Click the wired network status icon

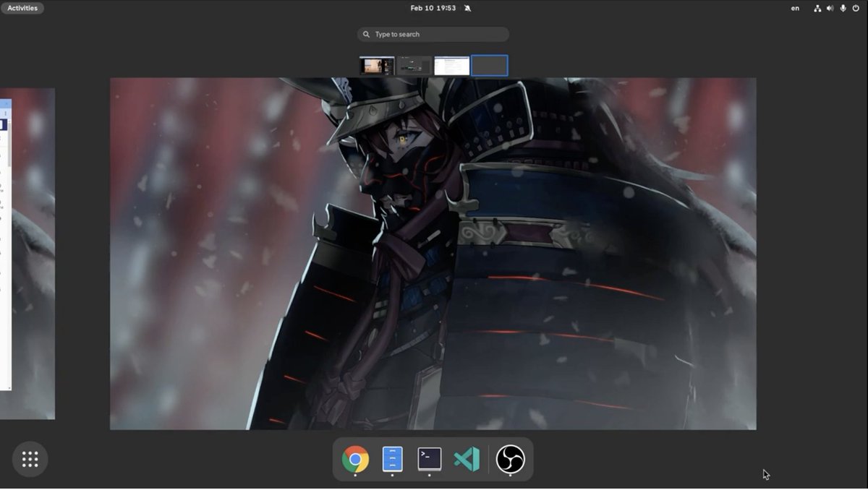(x=817, y=8)
